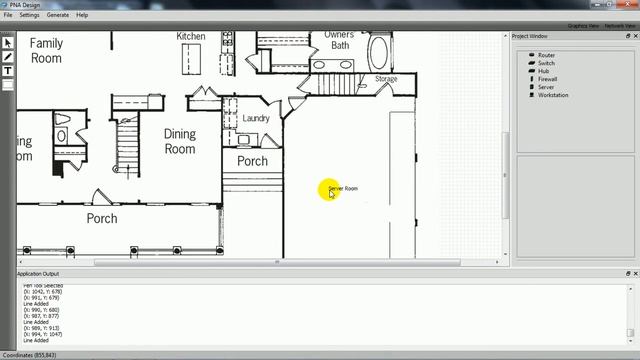Click the blank white tool button under Text
Image resolution: width=640 pixels, height=360 pixels.
[x=8, y=85]
